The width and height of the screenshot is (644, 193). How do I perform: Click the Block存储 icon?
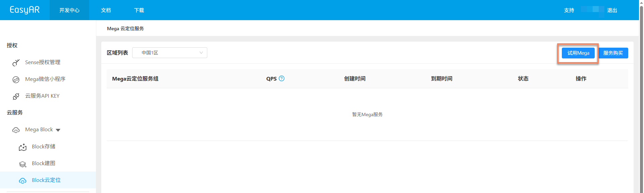22,147
